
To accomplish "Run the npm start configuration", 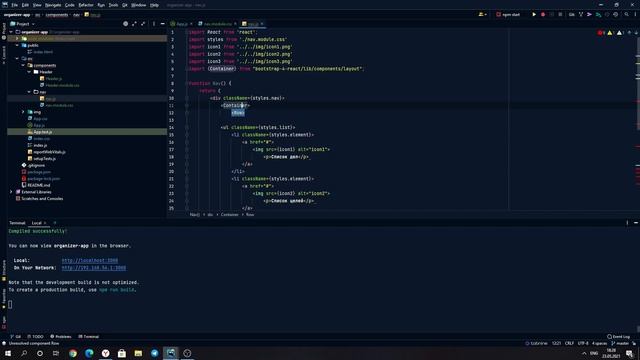I will point(534,15).
